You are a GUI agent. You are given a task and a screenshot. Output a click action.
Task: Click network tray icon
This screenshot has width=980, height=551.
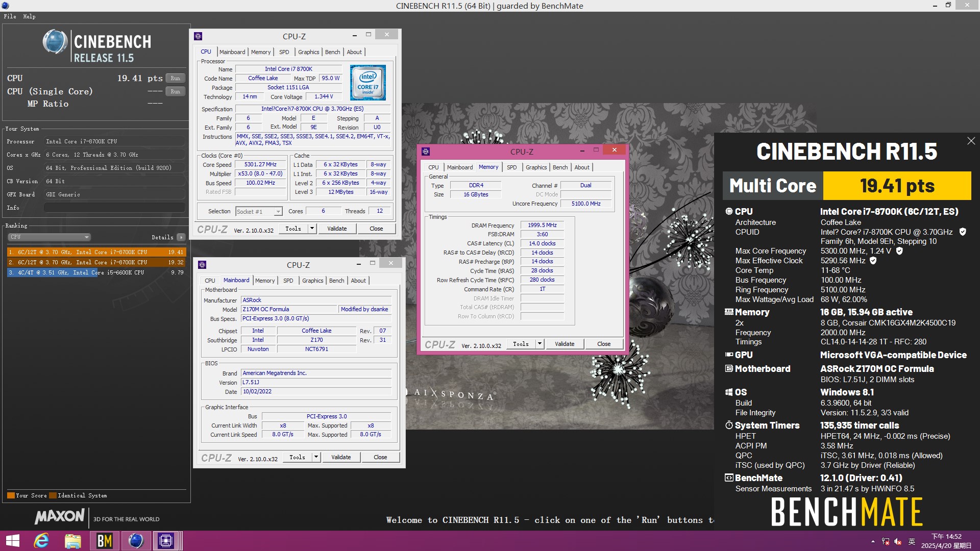[886, 541]
